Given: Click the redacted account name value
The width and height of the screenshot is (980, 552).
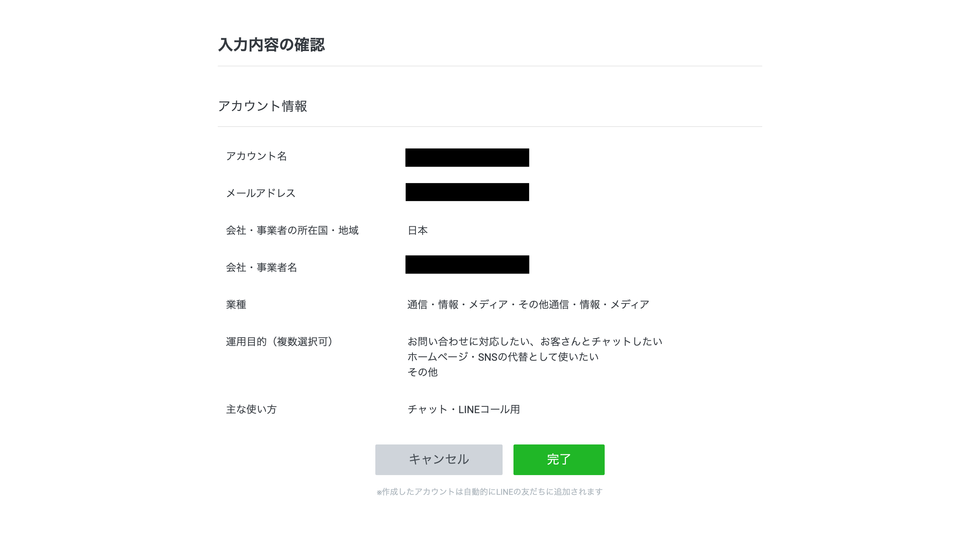Looking at the screenshot, I should tap(467, 158).
